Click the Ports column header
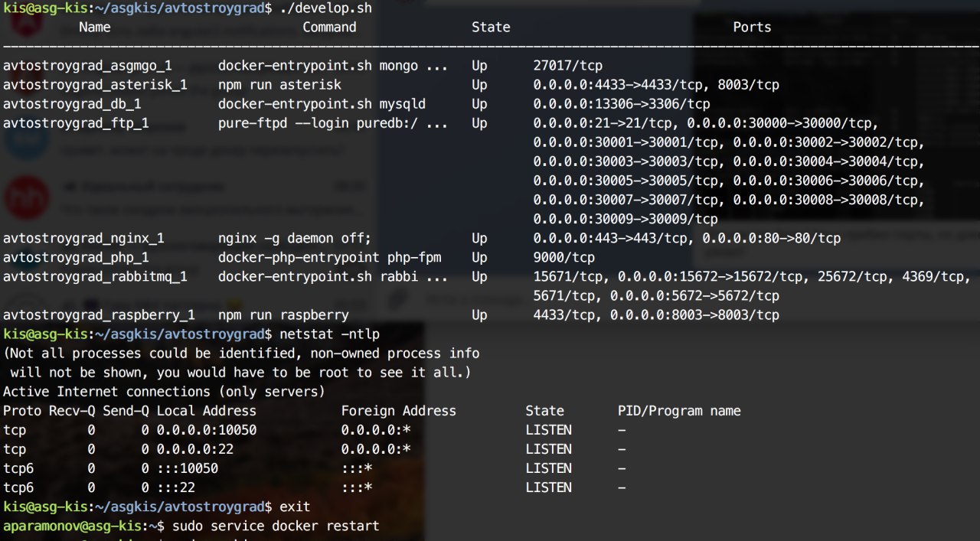980x541 pixels. tap(752, 28)
